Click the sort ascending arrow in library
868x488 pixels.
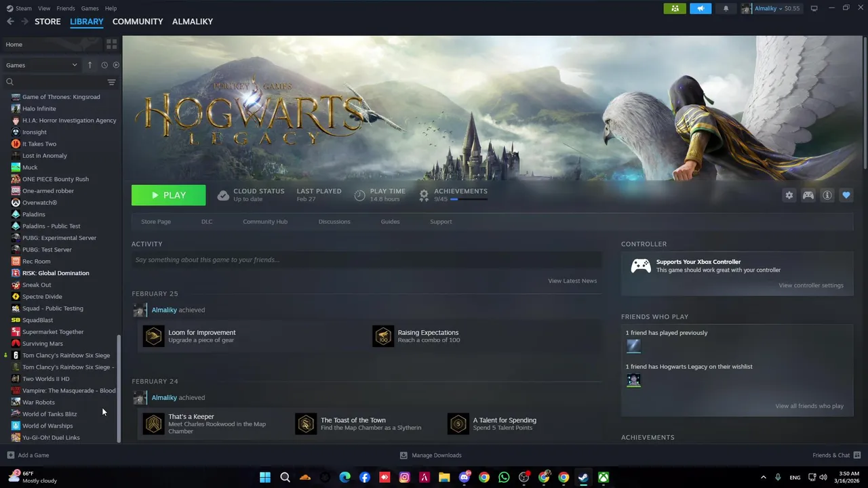click(90, 65)
